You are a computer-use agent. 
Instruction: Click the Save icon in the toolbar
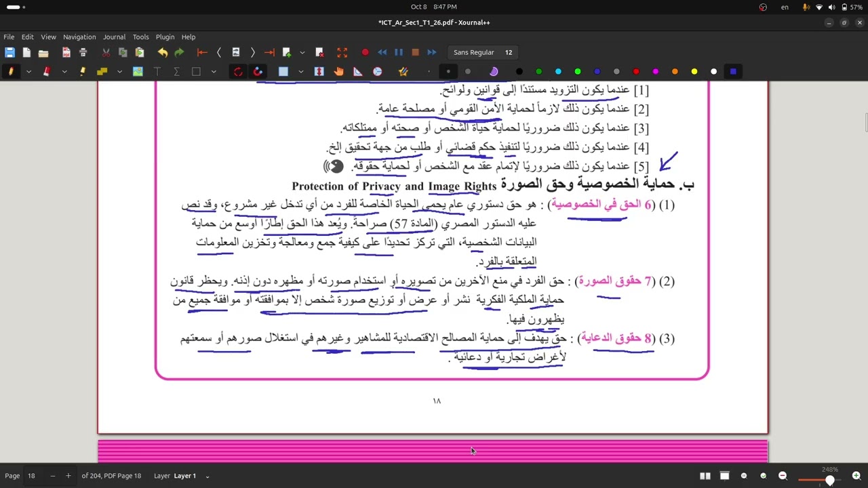(x=9, y=52)
